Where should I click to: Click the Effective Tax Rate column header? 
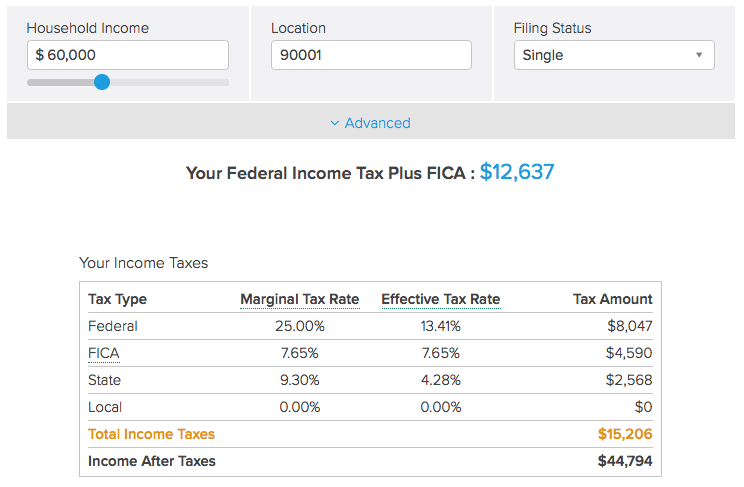pyautogui.click(x=440, y=299)
